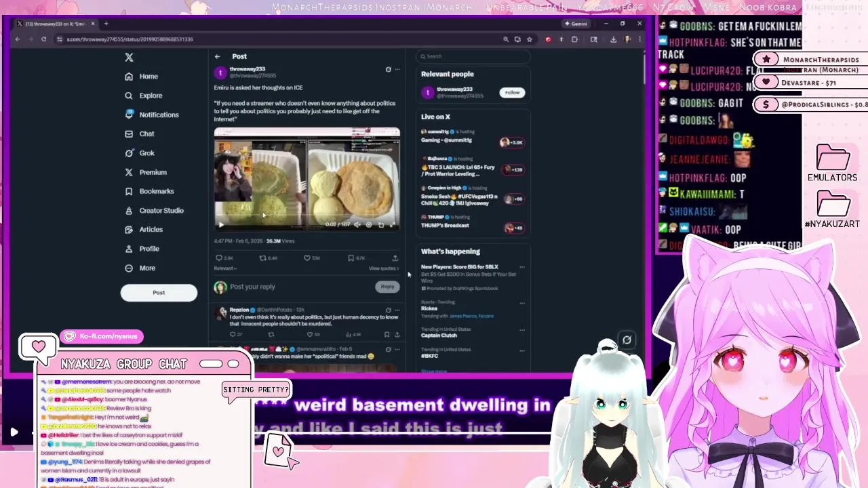Click the browser back arrow
This screenshot has width=868, height=488.
click(18, 39)
